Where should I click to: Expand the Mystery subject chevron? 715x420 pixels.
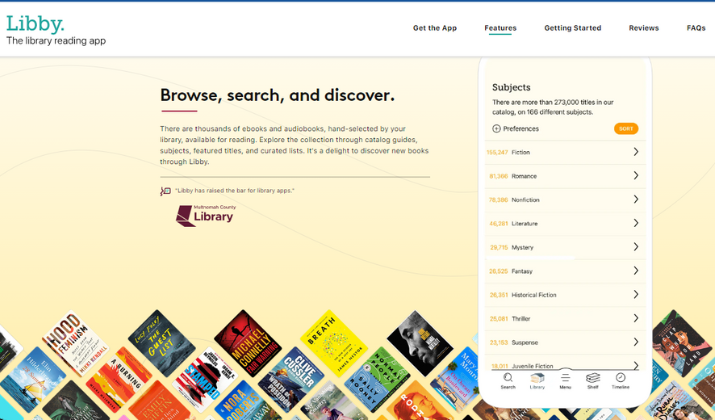coord(636,247)
